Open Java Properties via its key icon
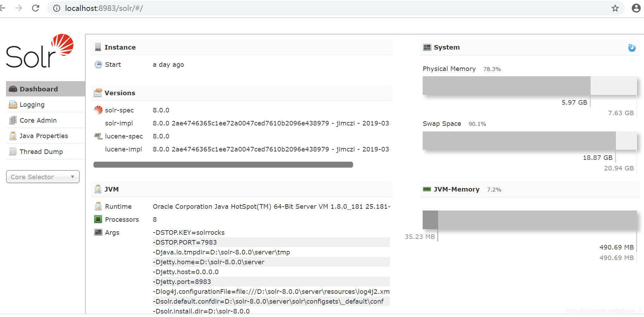Image resolution: width=644 pixels, height=317 pixels. pyautogui.click(x=13, y=136)
